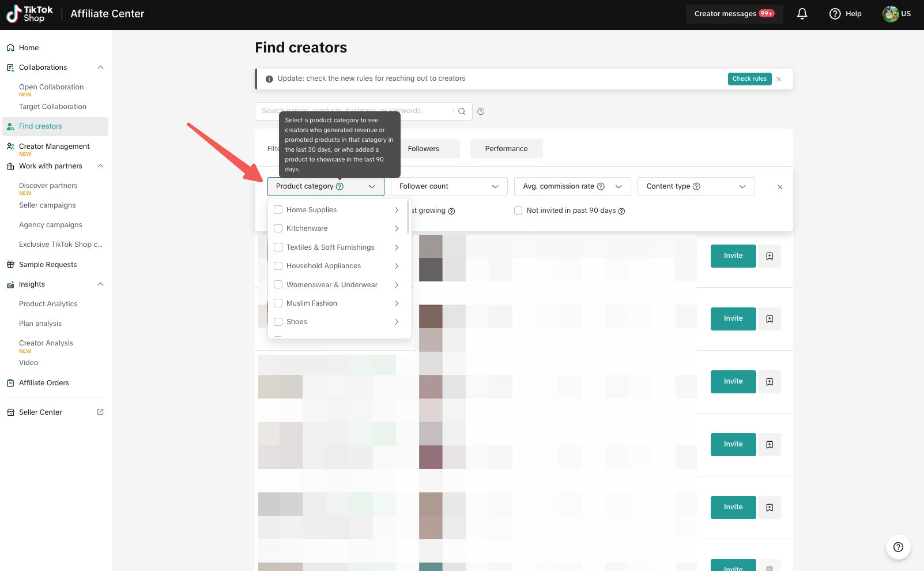The width and height of the screenshot is (924, 571).
Task: Click the Check rules button
Action: click(x=749, y=79)
